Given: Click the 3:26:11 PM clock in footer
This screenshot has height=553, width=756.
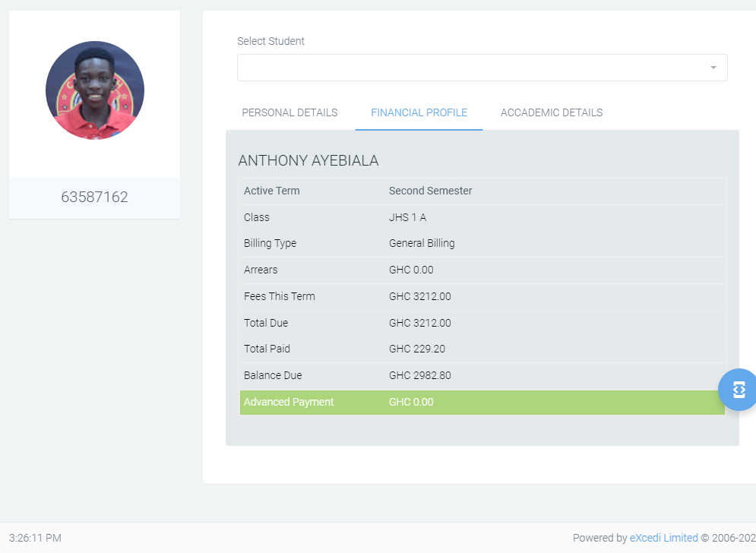Looking at the screenshot, I should point(35,538).
